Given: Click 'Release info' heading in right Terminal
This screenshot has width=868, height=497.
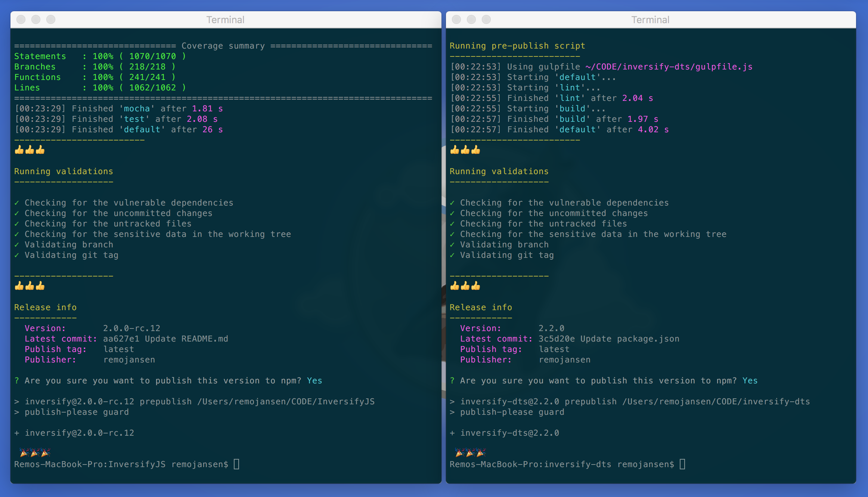Looking at the screenshot, I should pos(481,308).
